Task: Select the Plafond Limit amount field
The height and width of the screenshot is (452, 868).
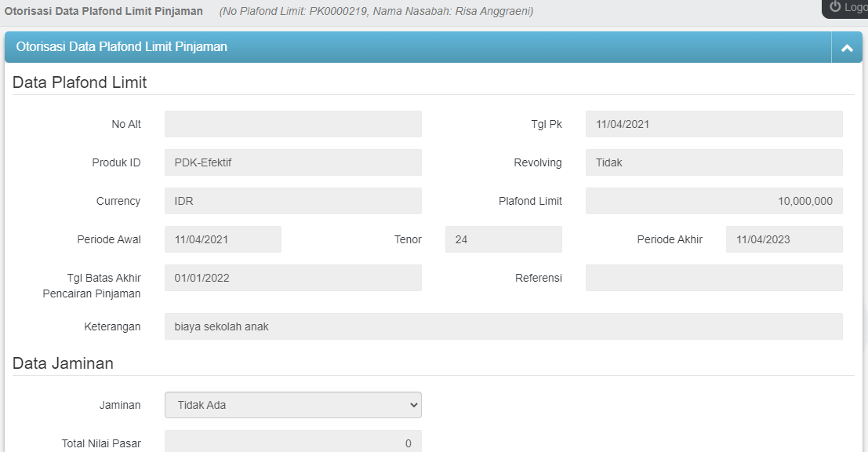Action: 714,201
